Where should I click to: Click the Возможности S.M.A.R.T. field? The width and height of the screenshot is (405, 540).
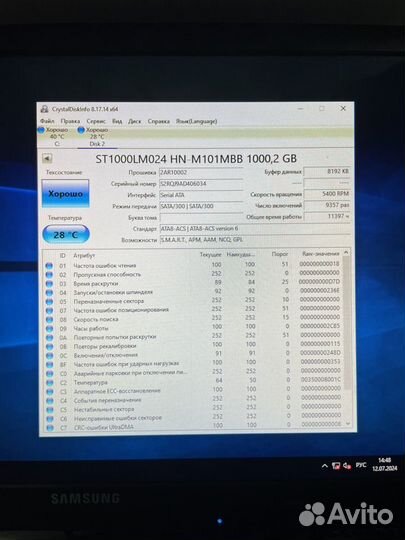coord(255,240)
